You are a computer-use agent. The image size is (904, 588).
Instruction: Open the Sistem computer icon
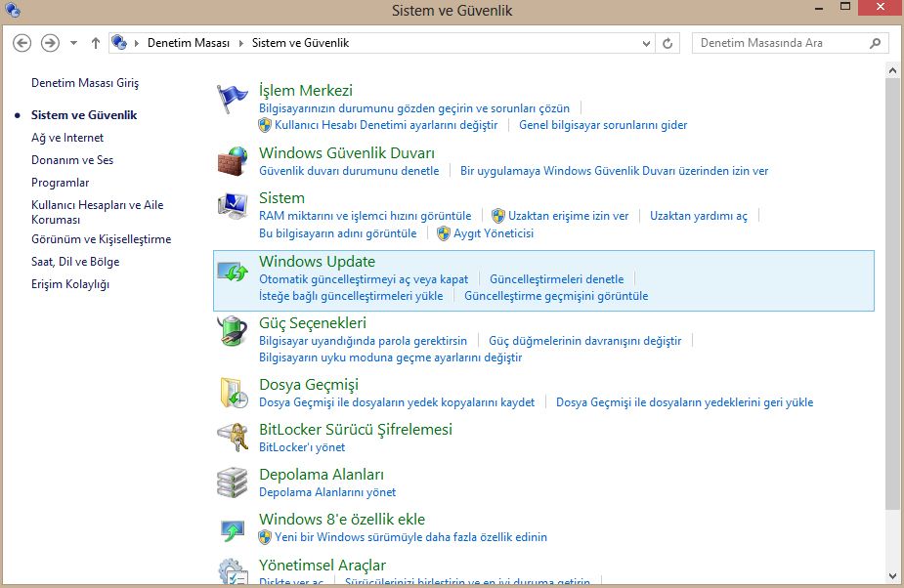(233, 206)
